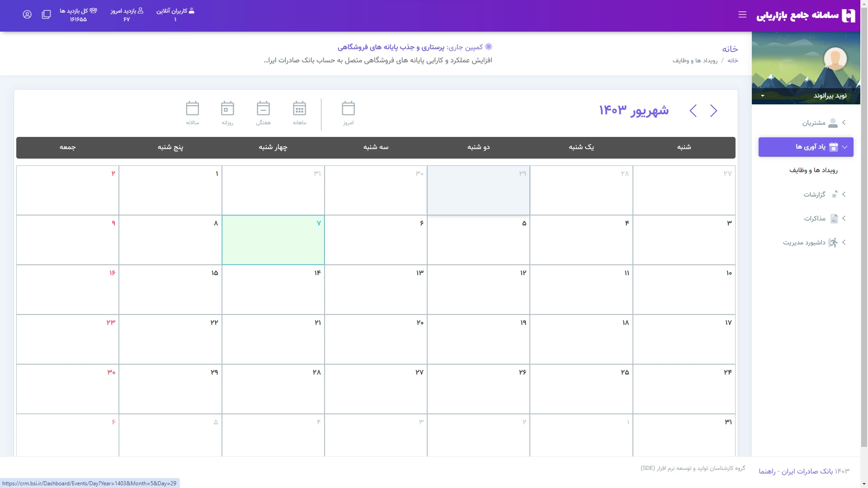Switch to سالانه yearly view icon
868x488 pixels.
[193, 108]
